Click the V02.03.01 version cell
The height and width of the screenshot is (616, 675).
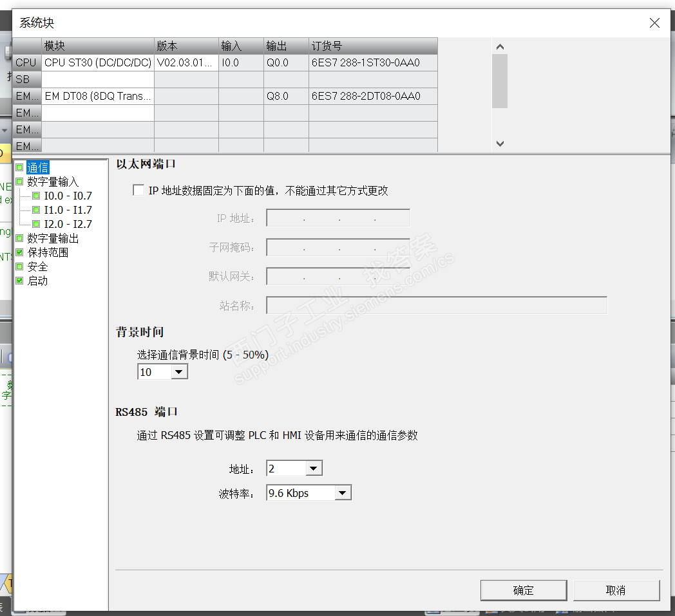pyautogui.click(x=186, y=62)
